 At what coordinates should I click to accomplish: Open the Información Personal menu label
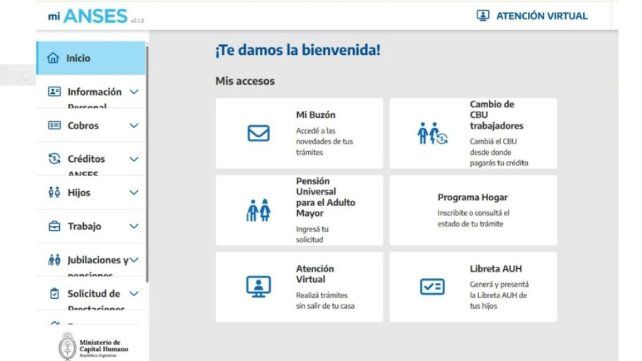coord(95,97)
